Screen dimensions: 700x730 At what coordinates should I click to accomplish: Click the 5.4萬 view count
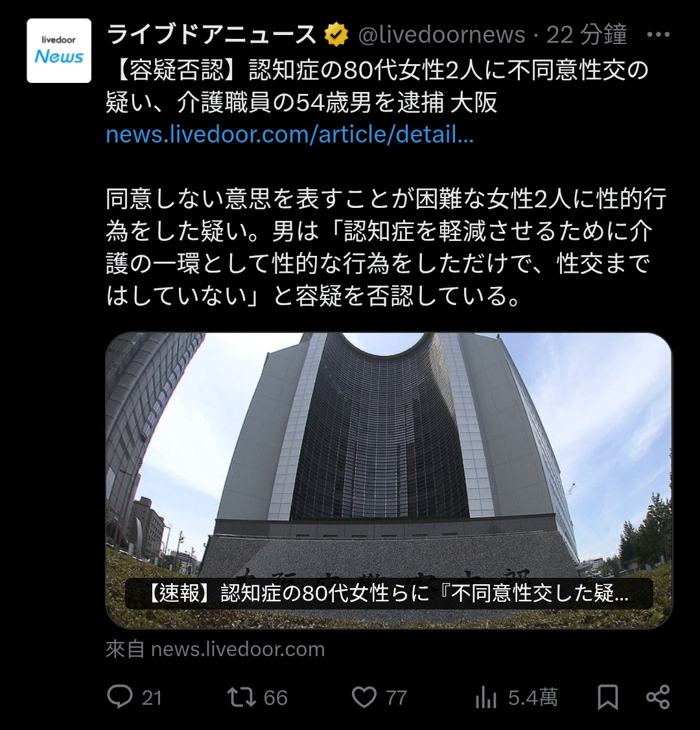tap(533, 698)
